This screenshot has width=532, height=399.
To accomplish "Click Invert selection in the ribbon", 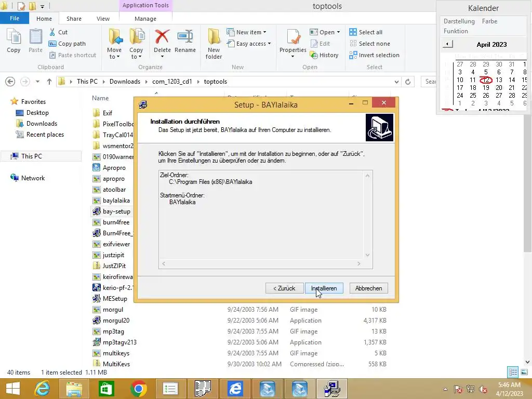I will coord(375,55).
